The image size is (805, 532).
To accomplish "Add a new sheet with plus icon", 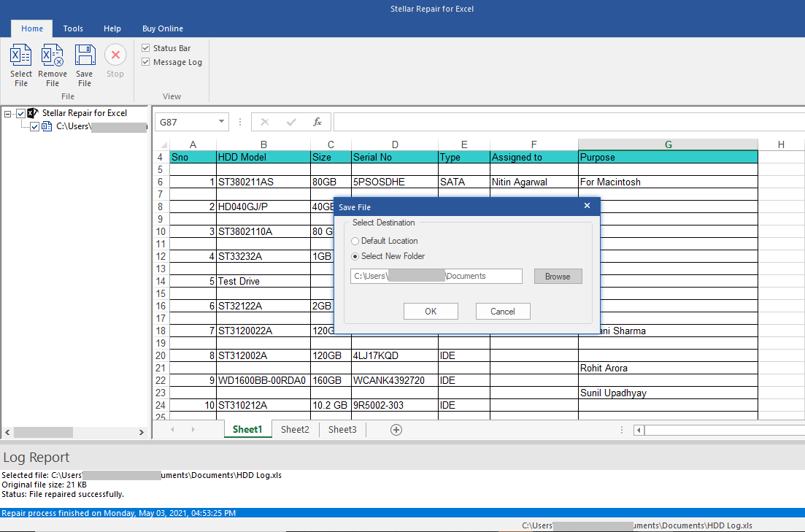I will 396,430.
